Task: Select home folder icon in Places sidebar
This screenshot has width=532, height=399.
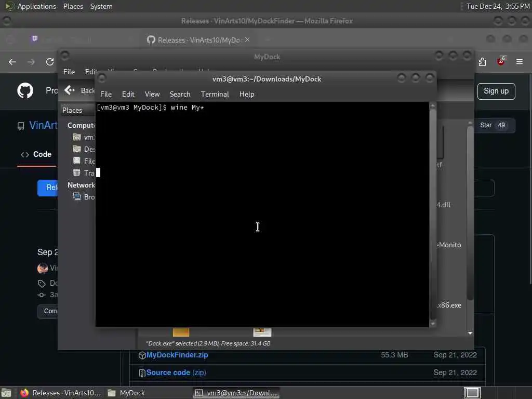Action: [x=77, y=137]
